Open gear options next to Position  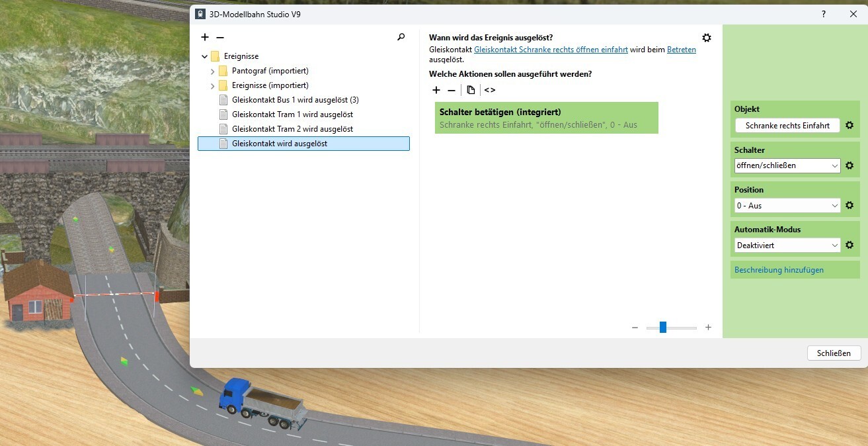(849, 205)
